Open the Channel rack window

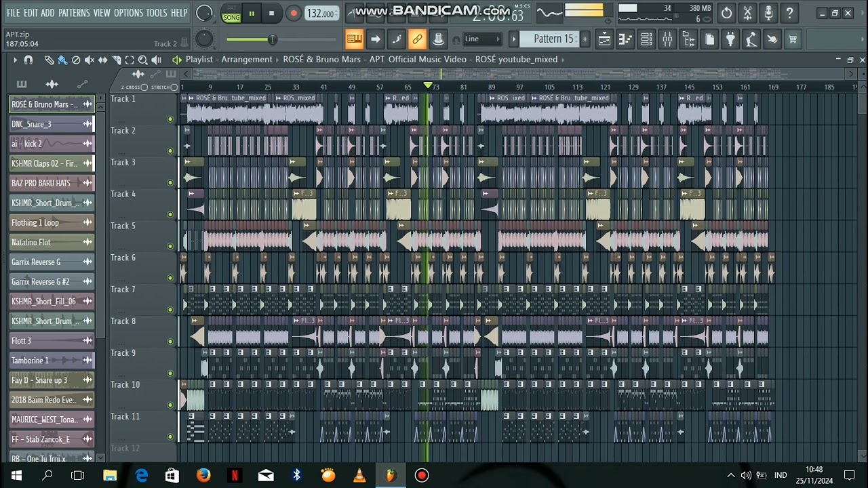[646, 39]
